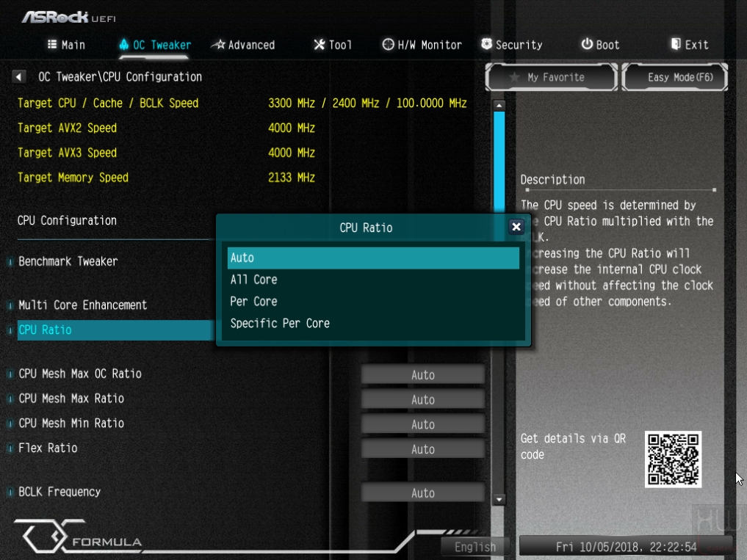
Task: Click the Tool wrench icon
Action: 320,44
